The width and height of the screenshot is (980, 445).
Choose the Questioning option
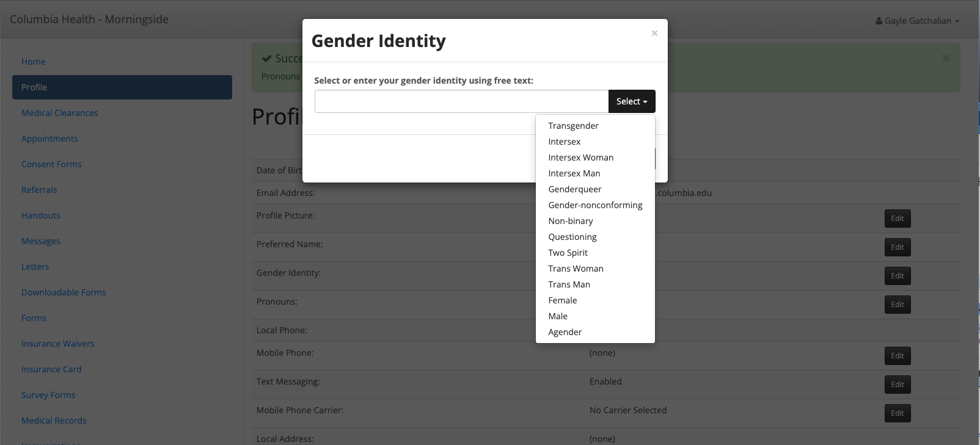[x=572, y=237]
